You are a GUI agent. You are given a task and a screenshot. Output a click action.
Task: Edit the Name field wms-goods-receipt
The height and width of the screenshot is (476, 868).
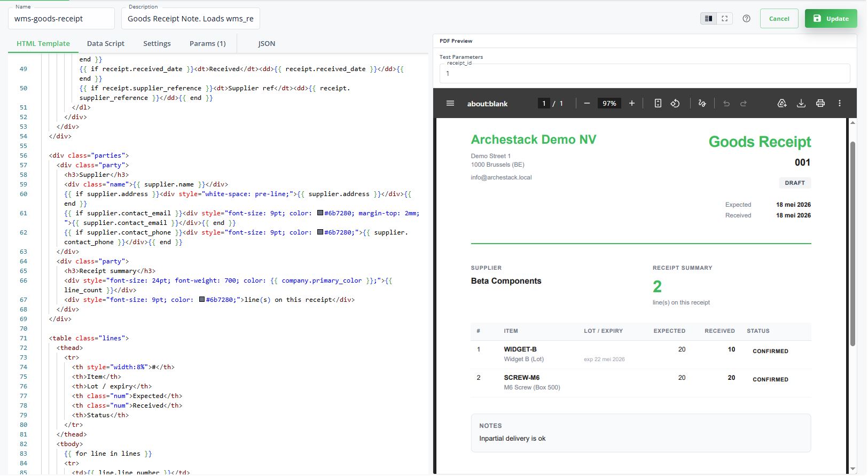[x=61, y=18]
